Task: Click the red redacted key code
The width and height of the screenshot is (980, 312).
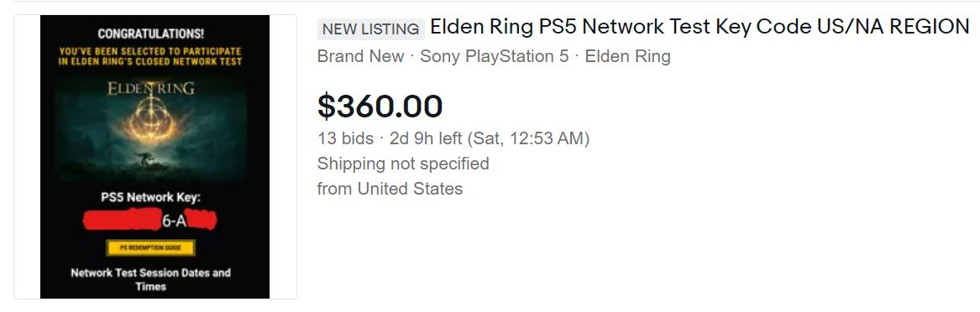Action: pos(150,220)
